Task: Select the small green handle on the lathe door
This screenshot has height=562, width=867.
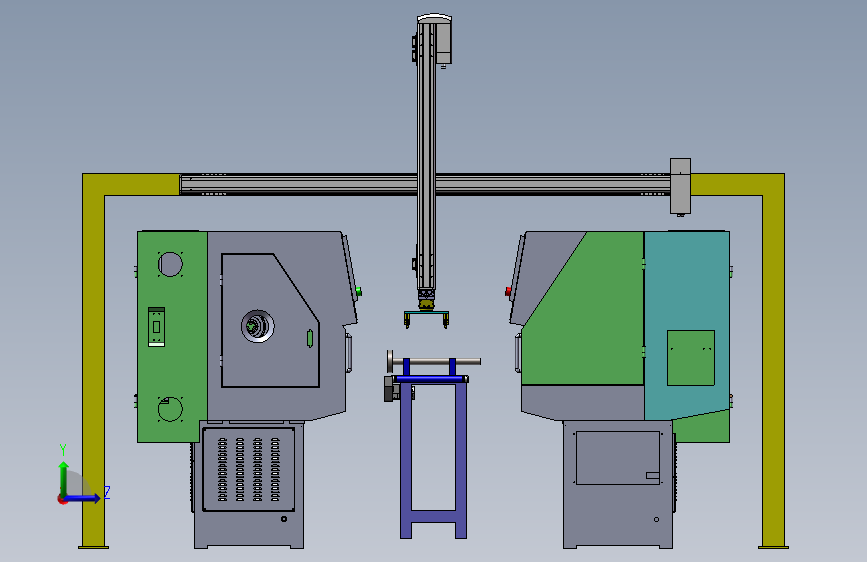Action: [x=310, y=339]
